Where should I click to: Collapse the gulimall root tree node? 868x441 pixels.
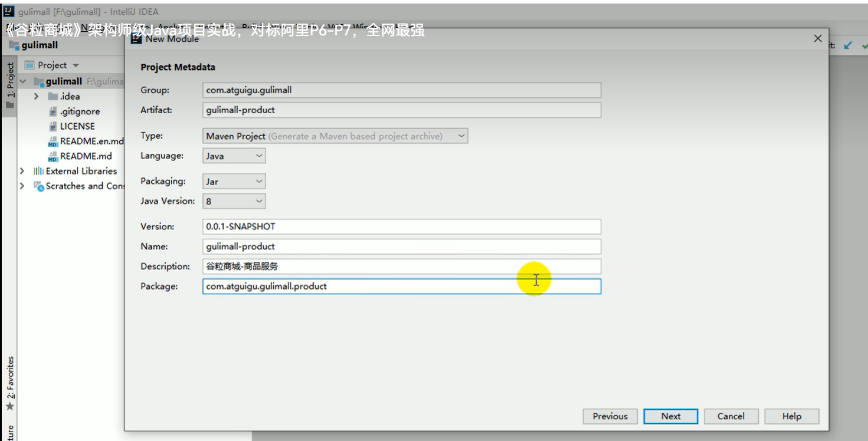[23, 81]
